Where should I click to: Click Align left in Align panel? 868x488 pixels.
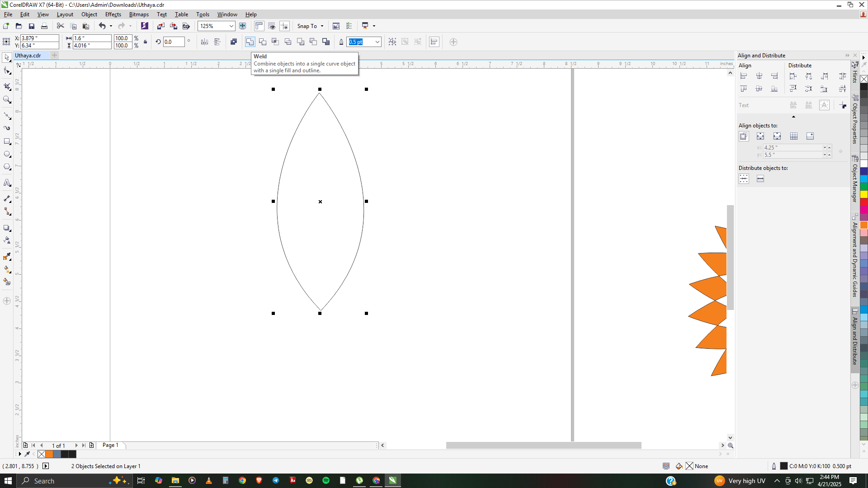[744, 76]
